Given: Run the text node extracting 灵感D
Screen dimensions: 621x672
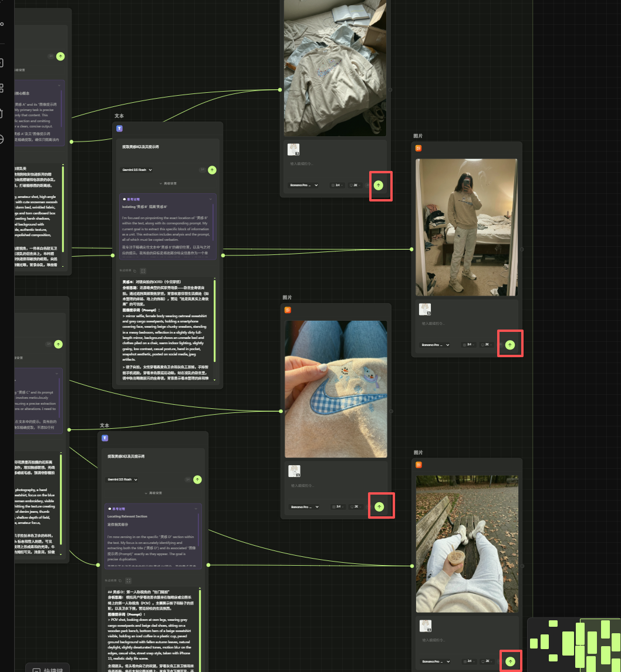Looking at the screenshot, I should click(x=197, y=479).
